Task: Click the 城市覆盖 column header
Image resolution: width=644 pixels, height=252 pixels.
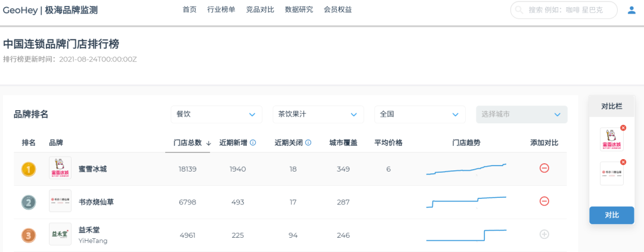Action: point(343,143)
